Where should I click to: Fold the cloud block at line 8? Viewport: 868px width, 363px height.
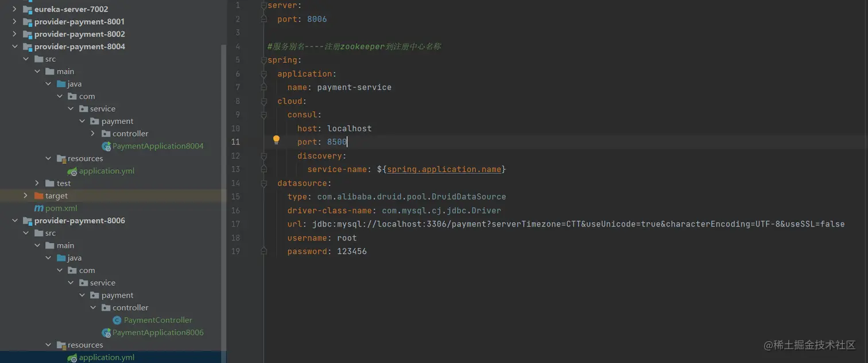264,102
